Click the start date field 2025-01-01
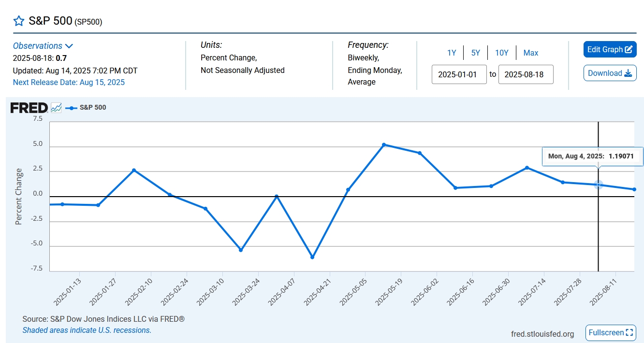 pyautogui.click(x=459, y=75)
